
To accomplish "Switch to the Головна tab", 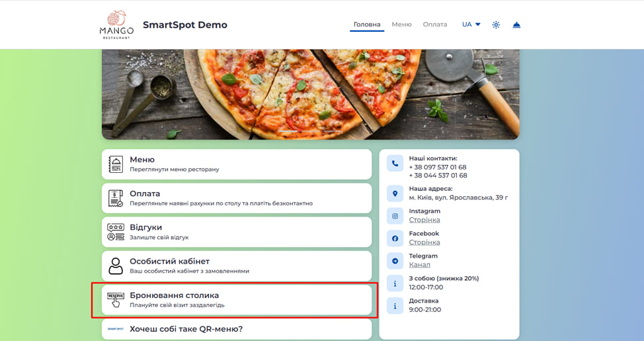I will [367, 24].
